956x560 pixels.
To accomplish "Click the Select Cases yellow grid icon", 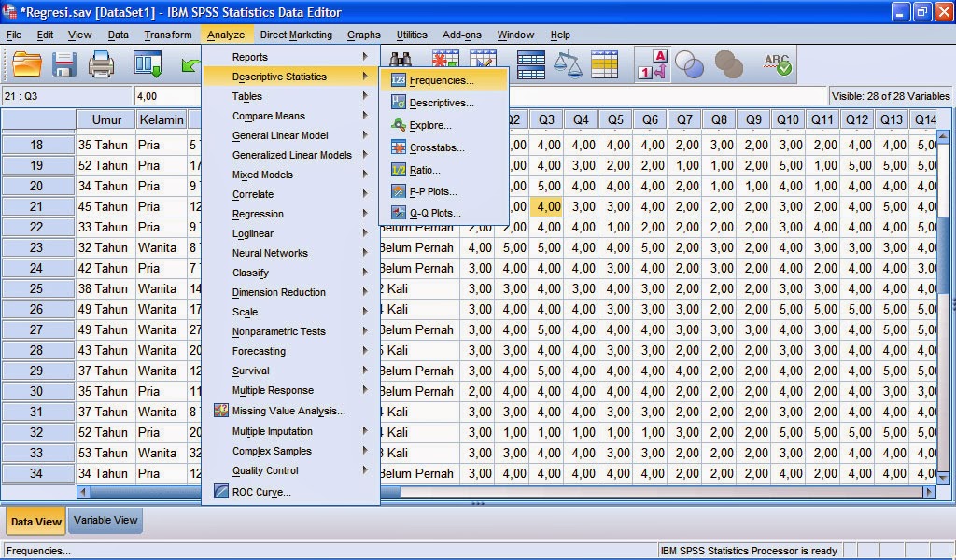I will tap(604, 64).
